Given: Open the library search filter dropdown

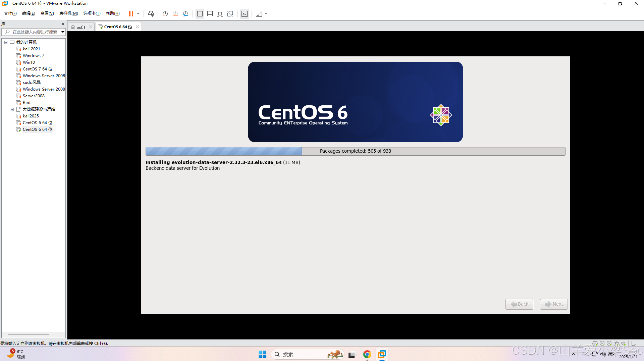Looking at the screenshot, I should [63, 32].
